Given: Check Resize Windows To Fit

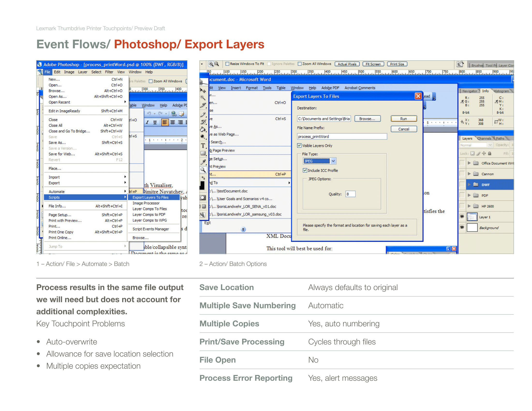Looking at the screenshot, I should (x=227, y=64).
